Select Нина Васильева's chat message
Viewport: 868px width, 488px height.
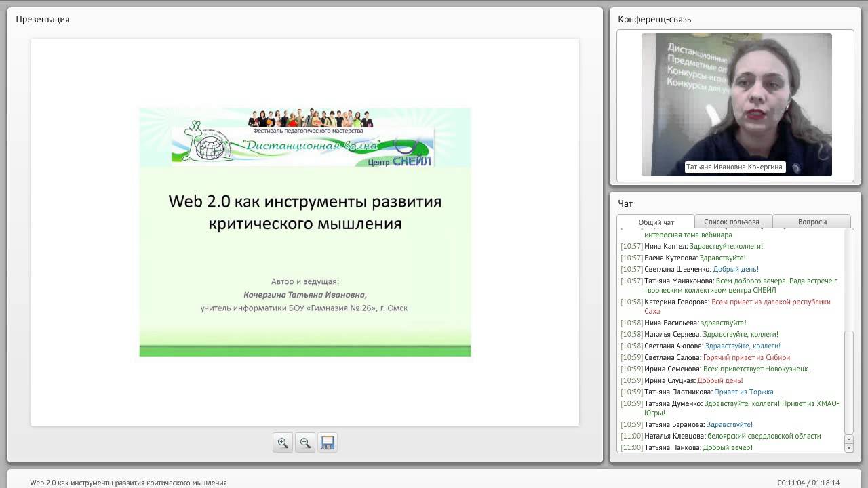[x=684, y=323]
